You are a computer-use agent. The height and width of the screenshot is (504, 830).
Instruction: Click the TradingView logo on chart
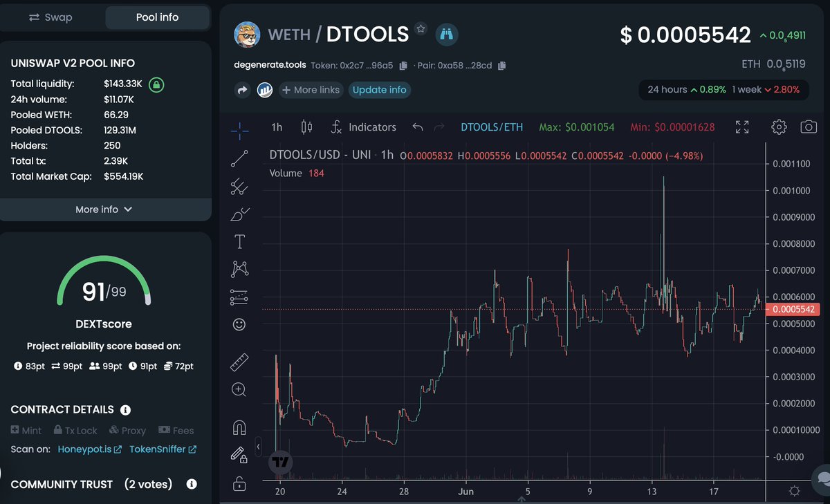click(280, 462)
